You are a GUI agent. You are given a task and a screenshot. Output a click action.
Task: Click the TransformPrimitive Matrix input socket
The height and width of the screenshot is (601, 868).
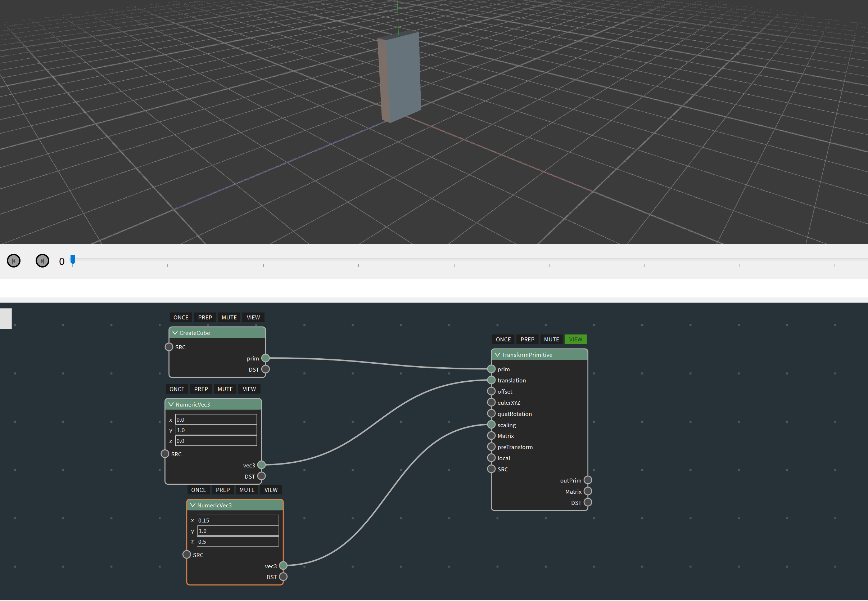click(491, 436)
